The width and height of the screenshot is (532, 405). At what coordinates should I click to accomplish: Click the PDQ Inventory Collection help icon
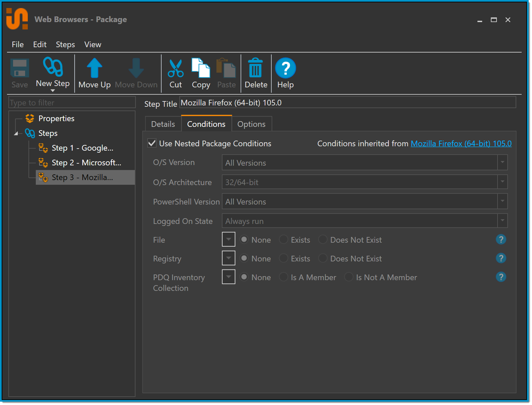coord(501,277)
